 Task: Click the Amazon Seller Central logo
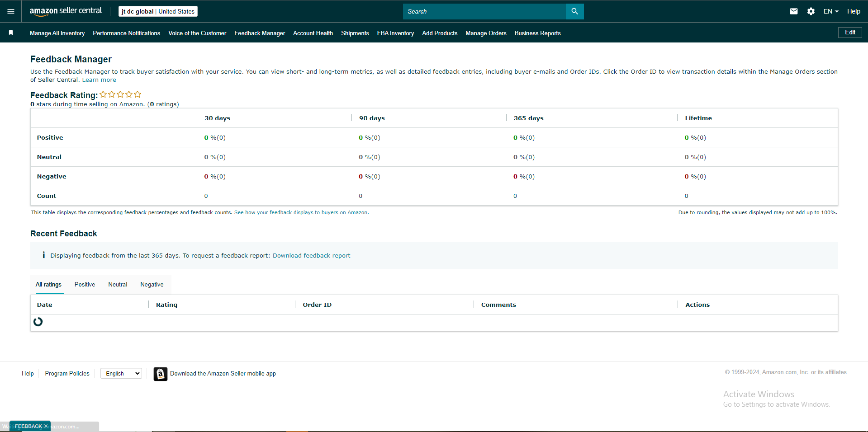[x=66, y=11]
